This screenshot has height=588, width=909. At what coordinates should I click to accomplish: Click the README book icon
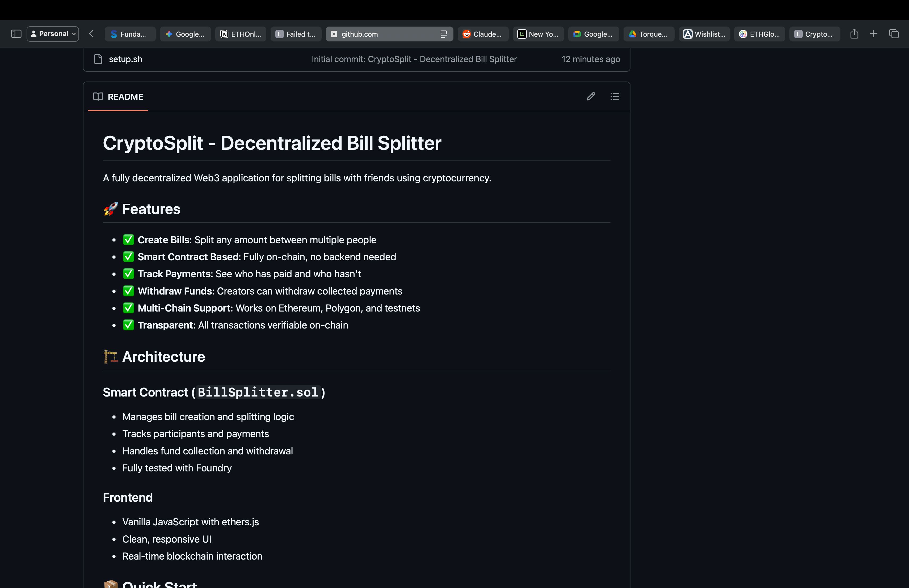click(x=98, y=96)
